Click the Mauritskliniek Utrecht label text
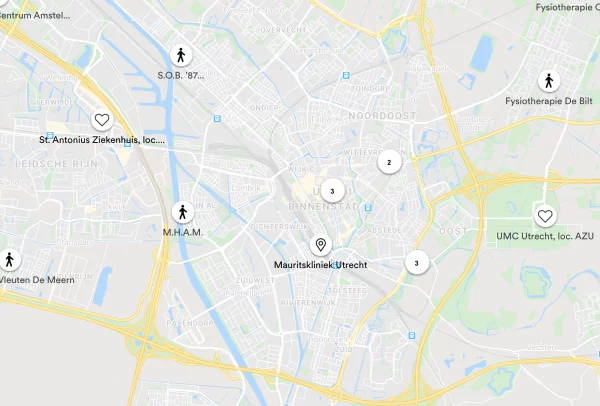 coord(321,265)
